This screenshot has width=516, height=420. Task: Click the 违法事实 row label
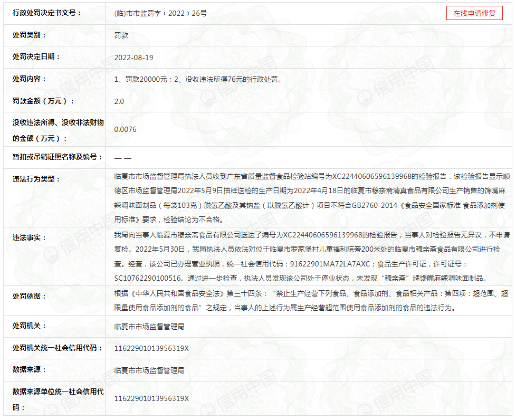(29, 238)
